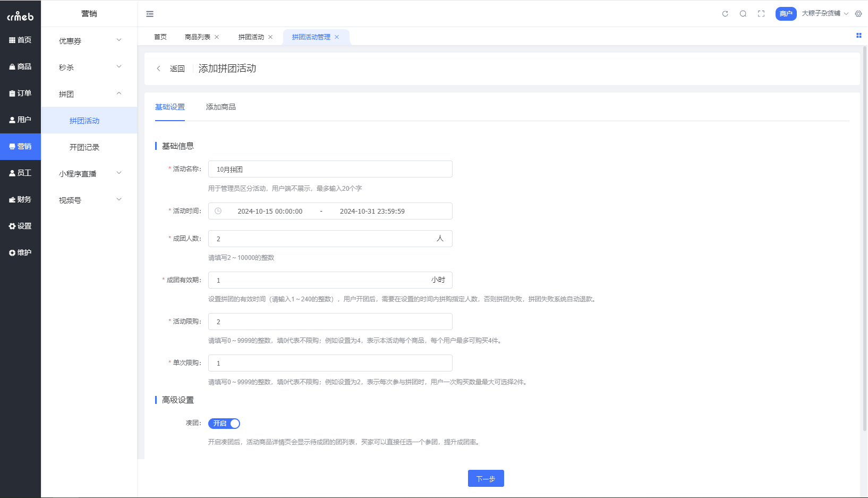
Task: Click the 活动名称 input showing 10月拼团
Action: tap(330, 169)
